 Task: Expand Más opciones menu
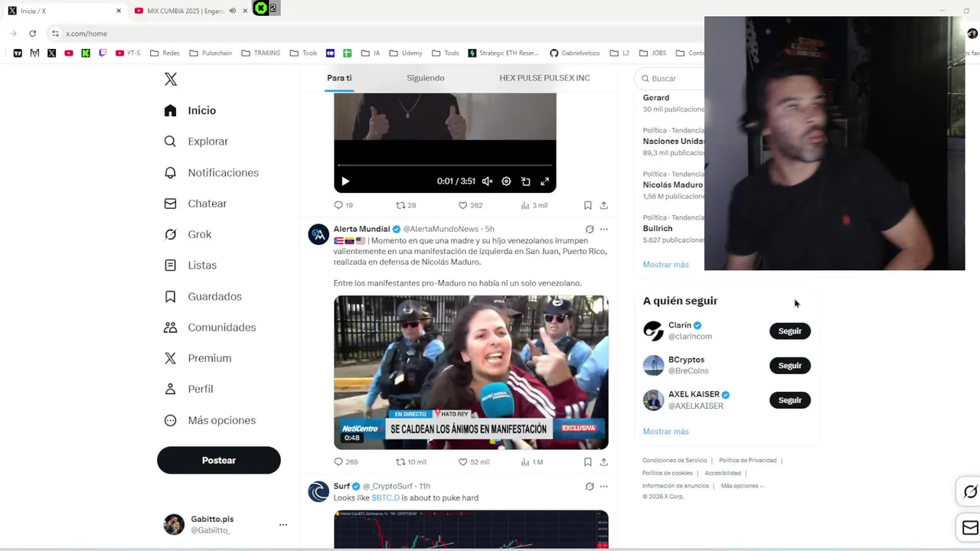[x=210, y=420]
